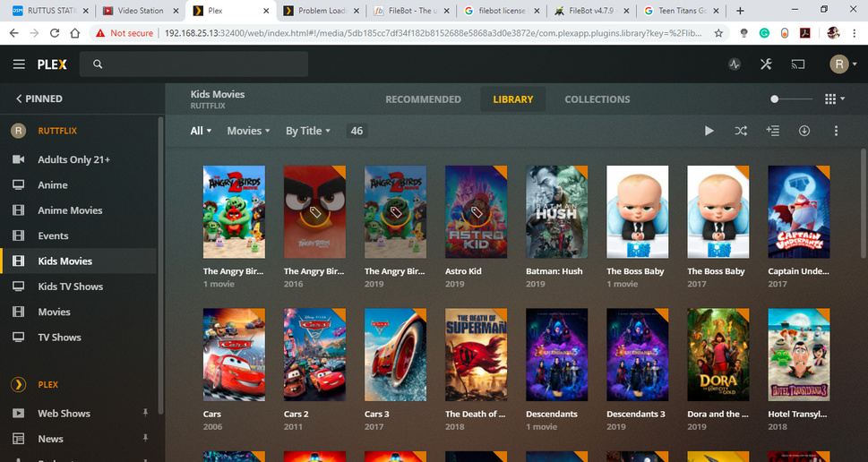Reload the page in Chrome
868x462 pixels.
point(55,33)
